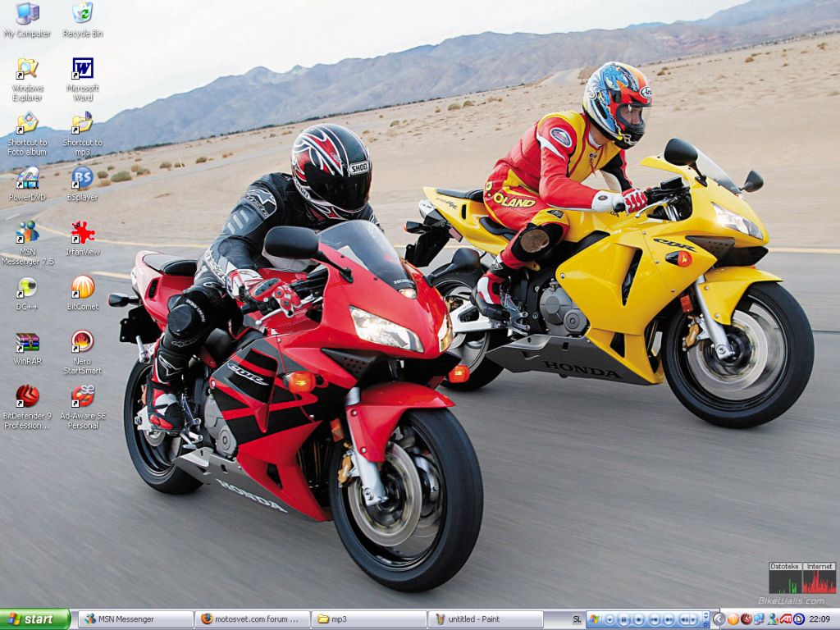Switch to MSN Messenger taskbar window
This screenshot has height=630, width=840.
tap(135, 619)
